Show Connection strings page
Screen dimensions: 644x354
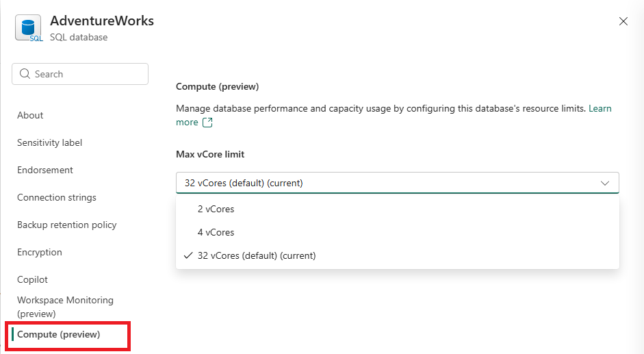57,198
